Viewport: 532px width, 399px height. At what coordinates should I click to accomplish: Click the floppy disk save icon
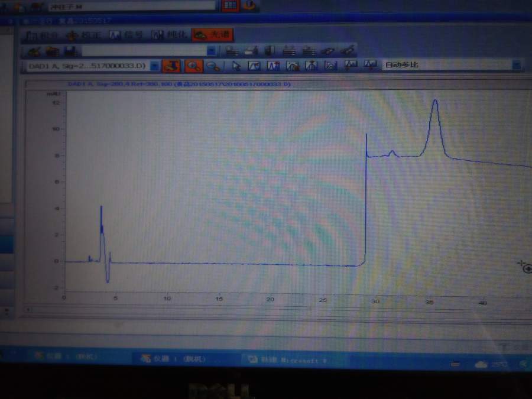tap(70, 51)
